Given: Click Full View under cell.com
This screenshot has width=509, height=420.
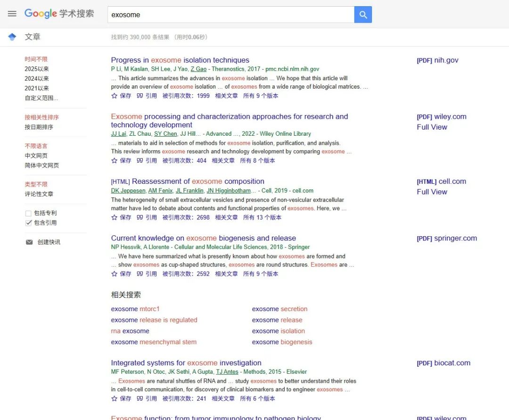Looking at the screenshot, I should point(432,192).
